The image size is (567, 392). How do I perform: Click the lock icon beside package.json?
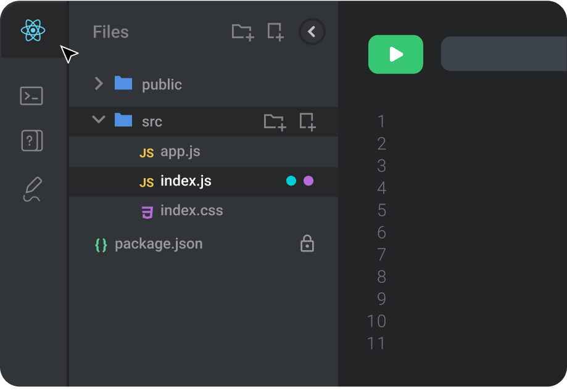[307, 244]
